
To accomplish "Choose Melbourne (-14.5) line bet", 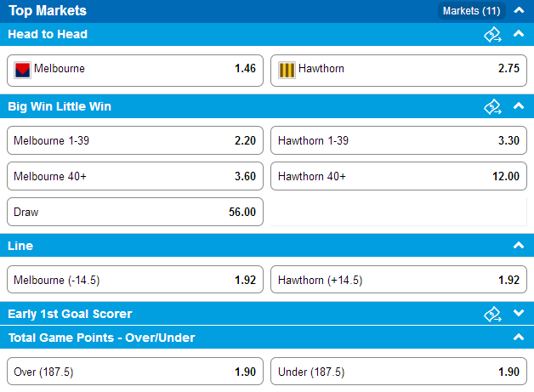I will point(135,280).
